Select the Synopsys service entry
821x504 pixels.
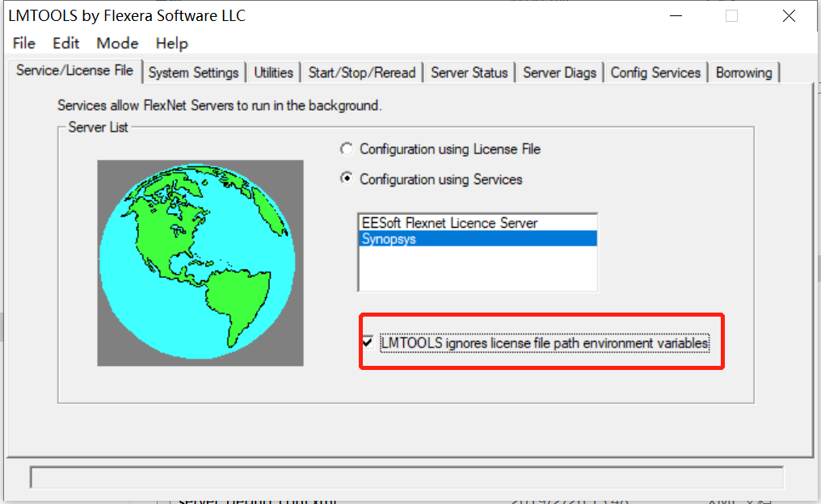pyautogui.click(x=477, y=238)
